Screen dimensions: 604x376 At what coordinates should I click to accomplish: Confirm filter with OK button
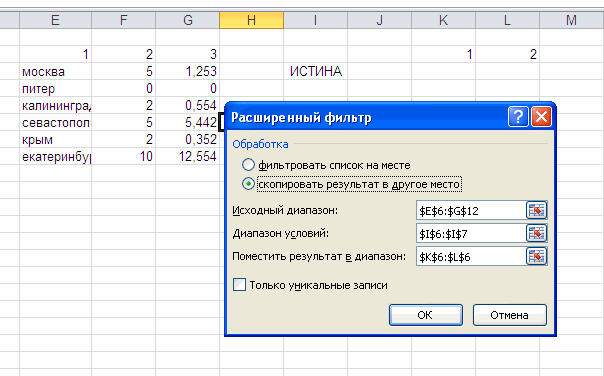point(426,315)
